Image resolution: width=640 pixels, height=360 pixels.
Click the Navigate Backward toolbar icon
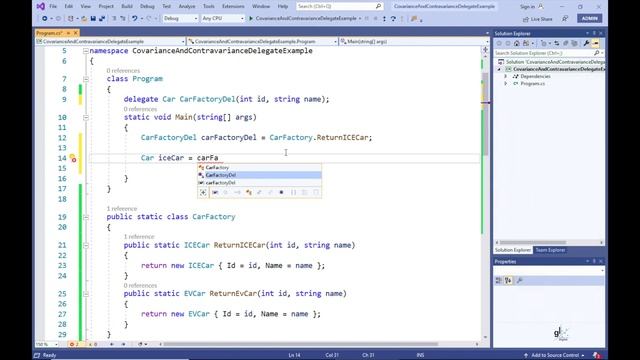tap(44, 18)
